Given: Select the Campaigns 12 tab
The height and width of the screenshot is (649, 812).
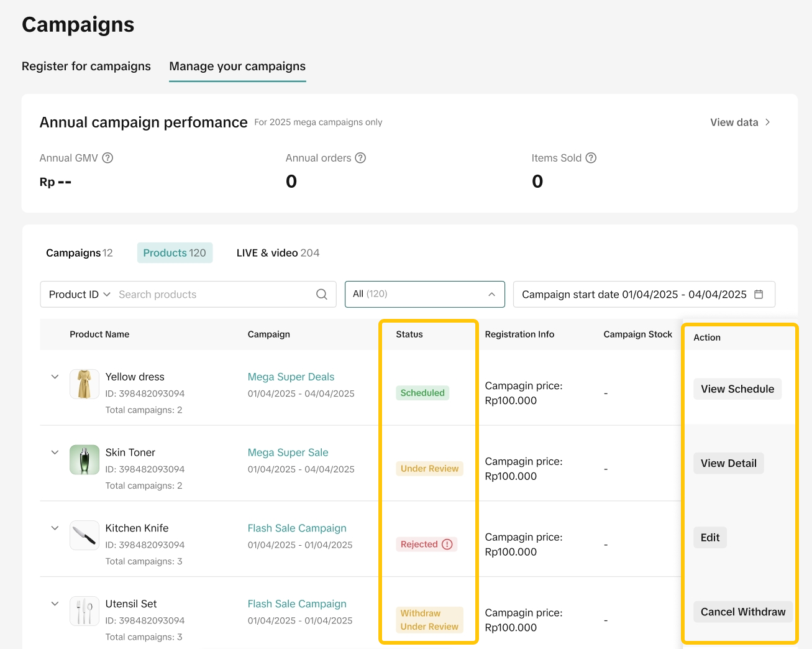Looking at the screenshot, I should point(80,253).
